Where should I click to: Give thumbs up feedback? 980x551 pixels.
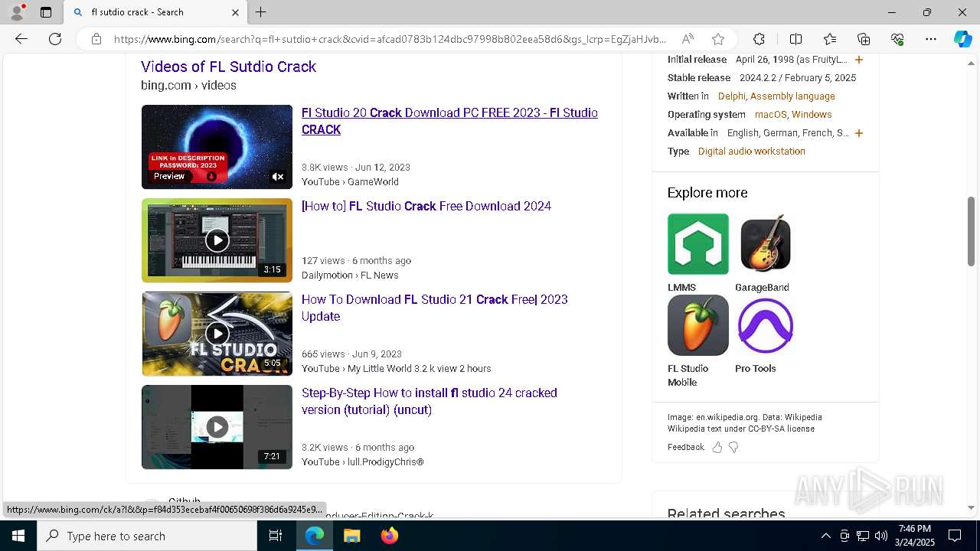pyautogui.click(x=717, y=448)
